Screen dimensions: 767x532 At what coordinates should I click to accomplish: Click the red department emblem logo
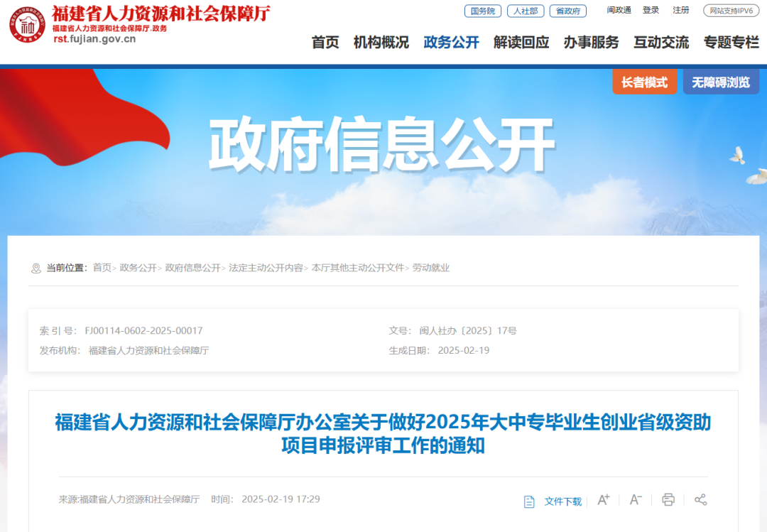pos(28,24)
